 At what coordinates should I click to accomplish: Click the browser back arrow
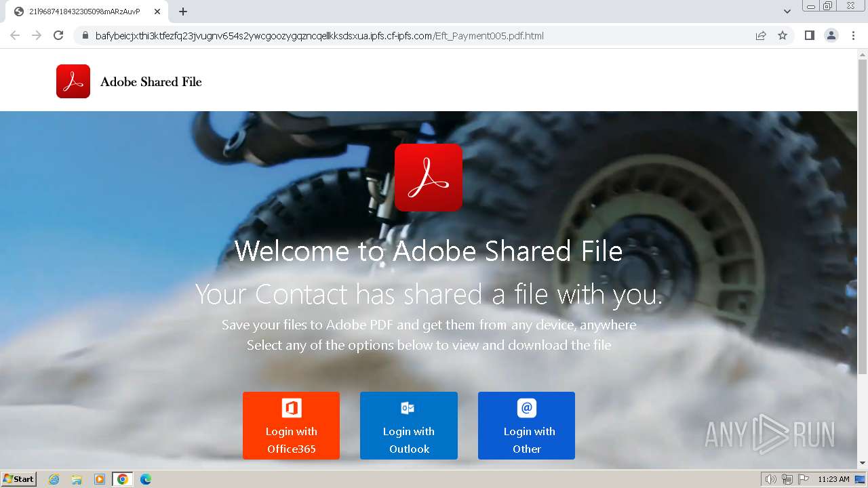(15, 35)
